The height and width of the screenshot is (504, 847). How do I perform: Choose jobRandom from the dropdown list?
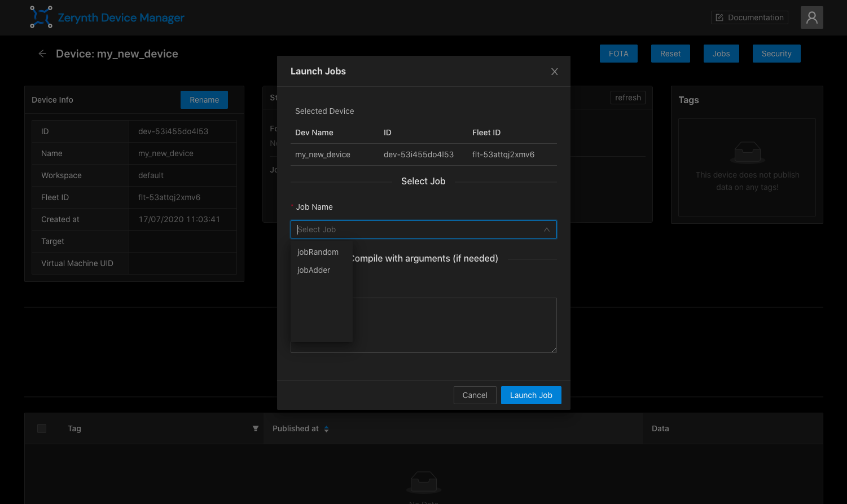point(321,252)
